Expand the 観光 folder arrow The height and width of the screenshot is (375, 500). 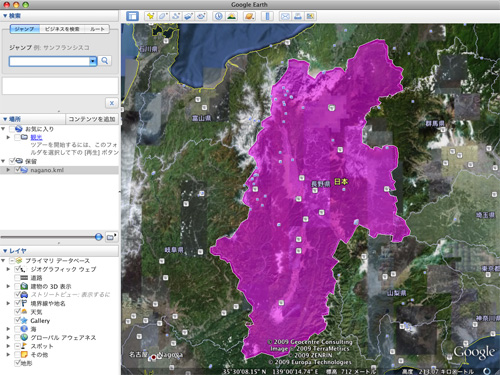pos(8,137)
